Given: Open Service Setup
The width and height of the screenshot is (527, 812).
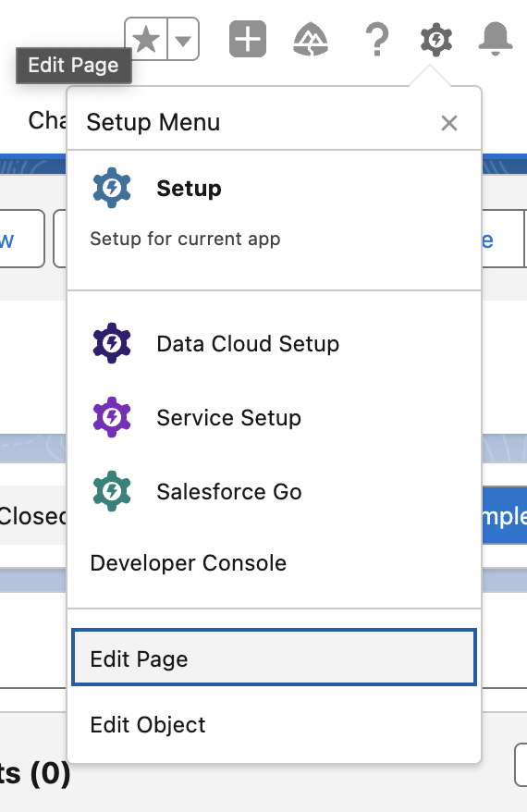Looking at the screenshot, I should pos(274,417).
